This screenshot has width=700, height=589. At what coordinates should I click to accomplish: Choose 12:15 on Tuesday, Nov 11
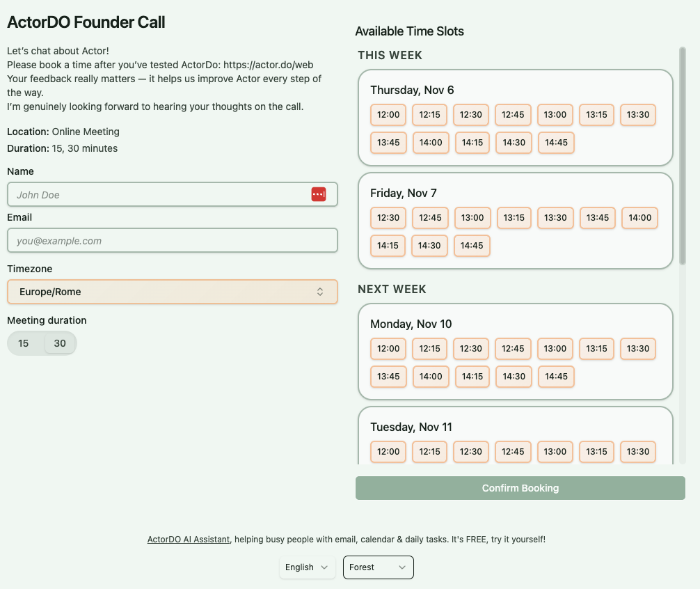430,452
